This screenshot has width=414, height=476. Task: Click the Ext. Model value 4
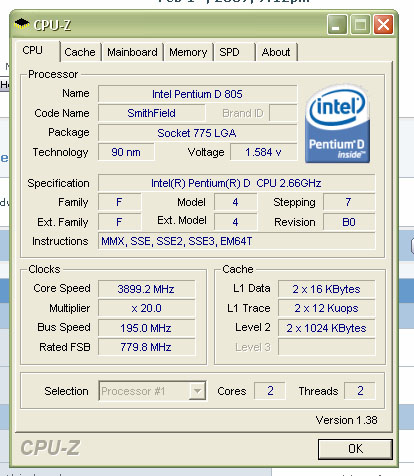click(236, 222)
